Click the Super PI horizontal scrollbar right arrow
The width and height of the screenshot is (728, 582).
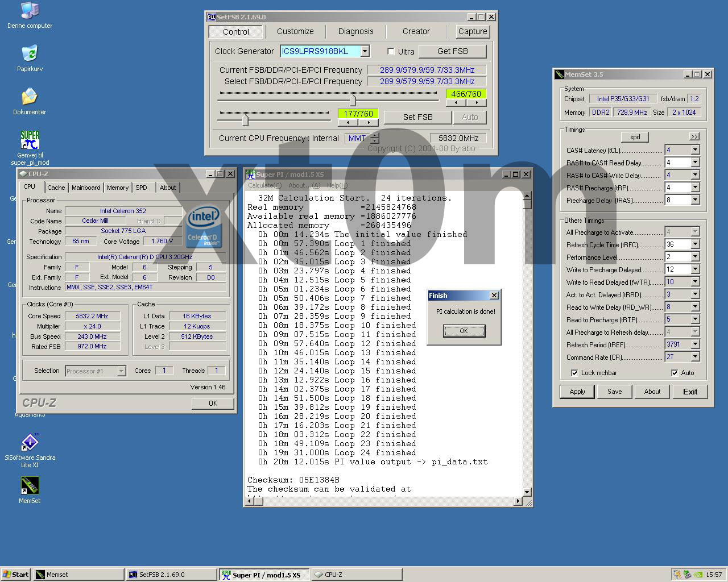pos(518,501)
